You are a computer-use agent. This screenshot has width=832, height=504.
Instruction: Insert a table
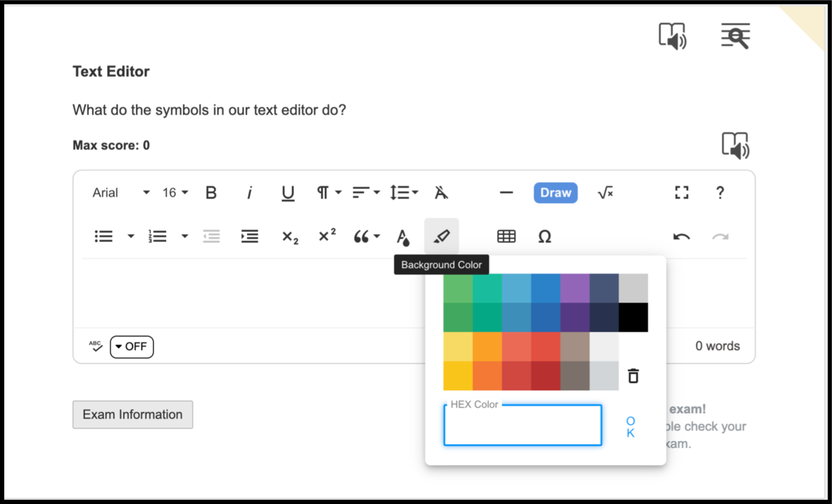pos(506,237)
